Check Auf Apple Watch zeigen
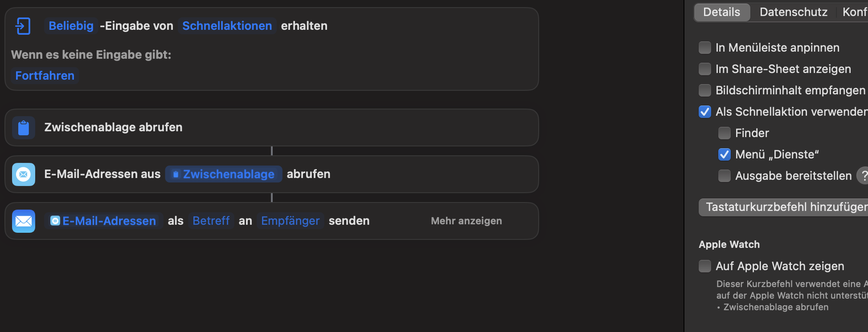868x332 pixels. coord(705,266)
